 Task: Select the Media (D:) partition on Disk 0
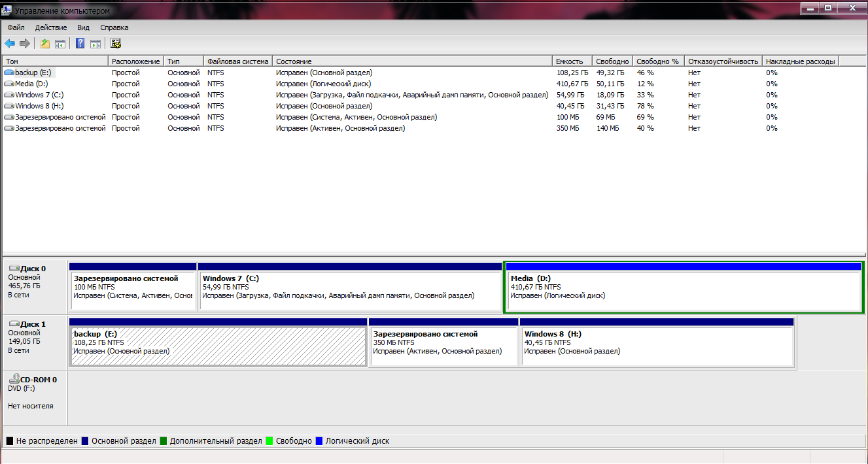pyautogui.click(x=684, y=287)
